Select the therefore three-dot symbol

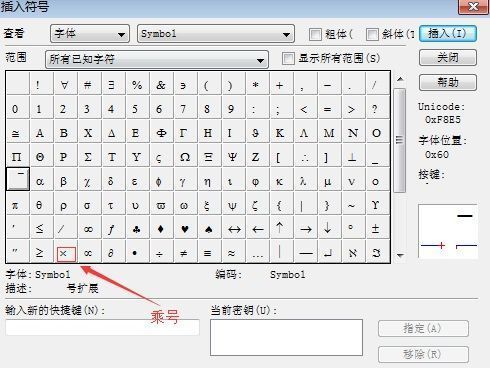pyautogui.click(x=304, y=158)
